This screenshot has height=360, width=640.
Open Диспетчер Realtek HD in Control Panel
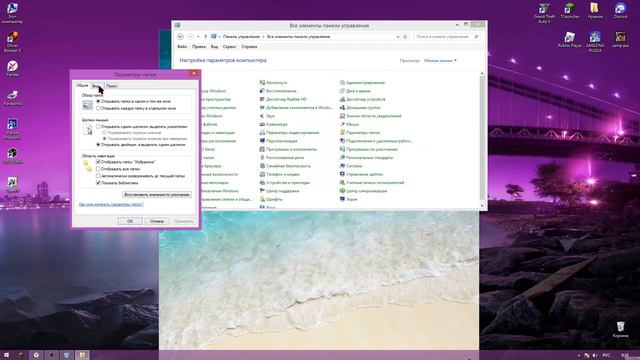pyautogui.click(x=283, y=99)
